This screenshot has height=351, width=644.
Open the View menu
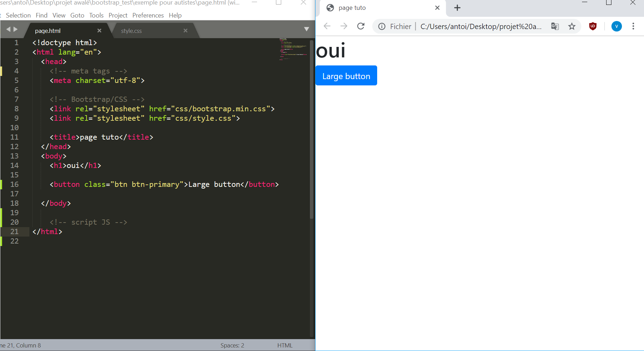click(59, 15)
